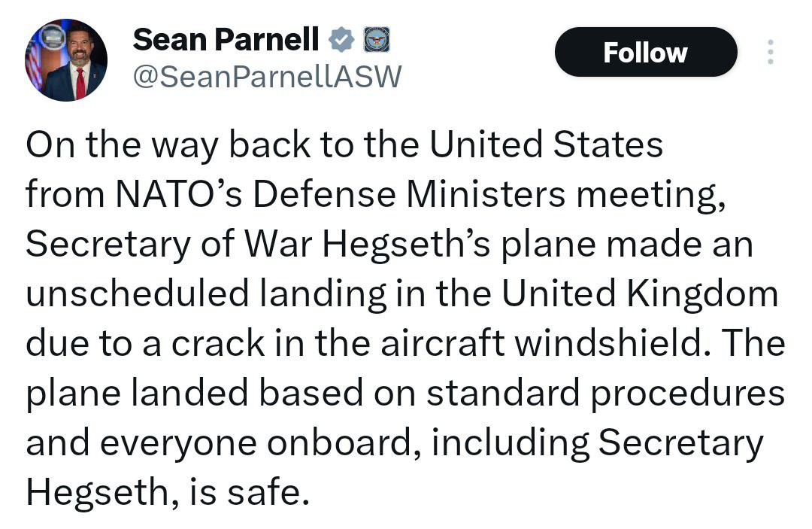Click the phrase "unscheduled landing"
The height and width of the screenshot is (529, 812).
(206, 293)
